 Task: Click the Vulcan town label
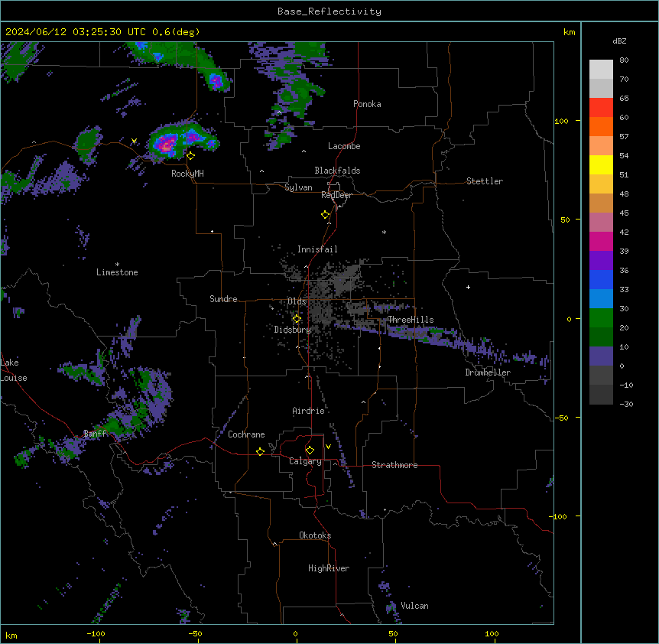pyautogui.click(x=415, y=606)
